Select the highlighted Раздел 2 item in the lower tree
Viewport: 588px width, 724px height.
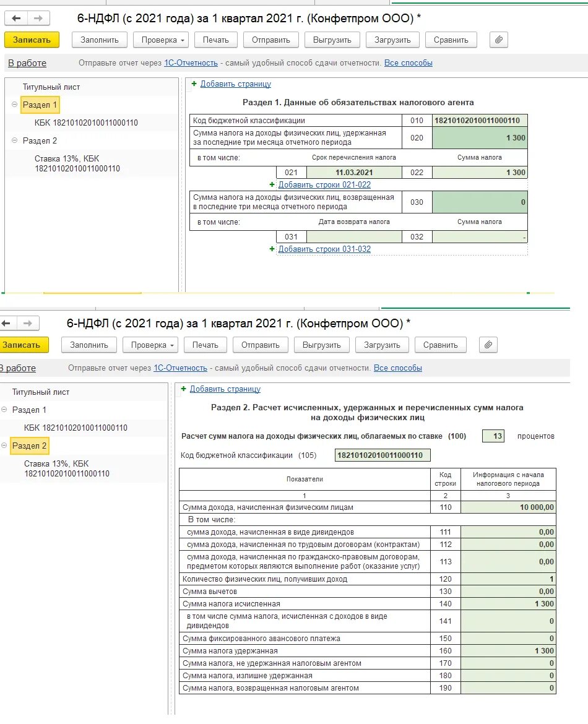pyautogui.click(x=30, y=446)
